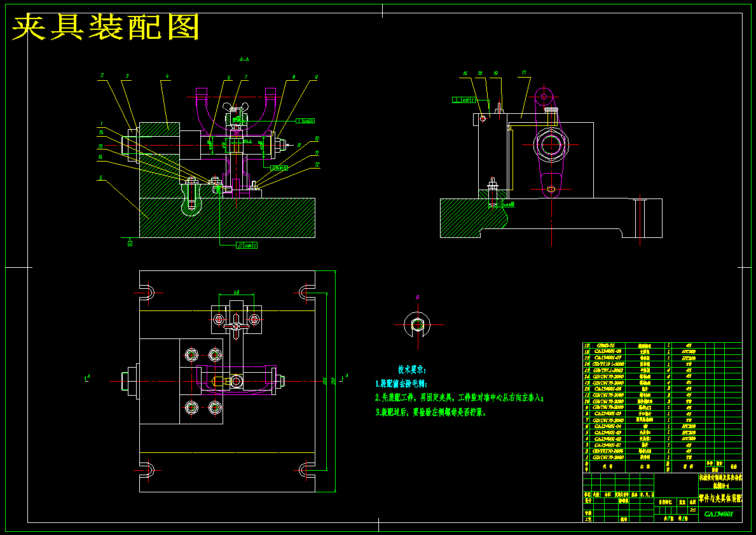Click requirement line starting with 3.装配过后
Image resolution: width=756 pixels, height=535 pixels.
[x=431, y=412]
